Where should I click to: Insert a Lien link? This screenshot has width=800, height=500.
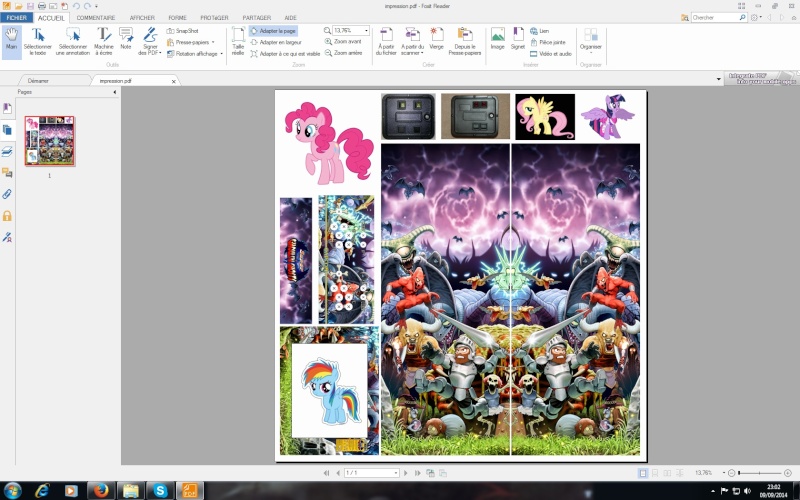pyautogui.click(x=539, y=31)
